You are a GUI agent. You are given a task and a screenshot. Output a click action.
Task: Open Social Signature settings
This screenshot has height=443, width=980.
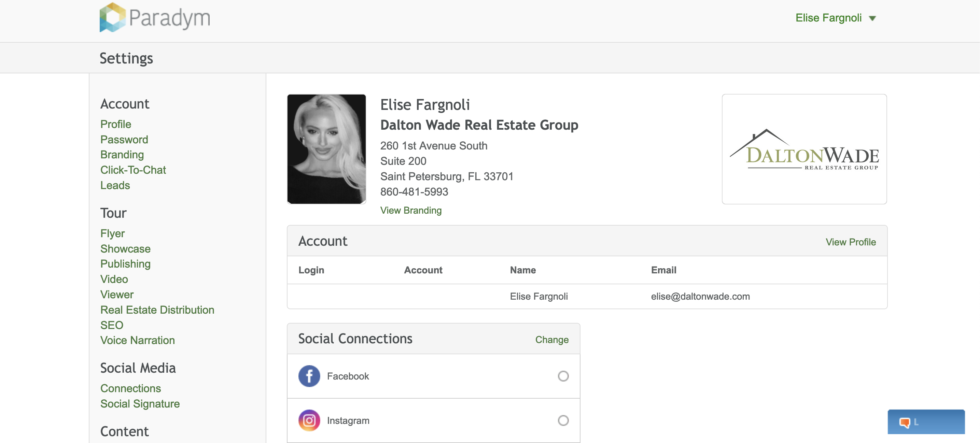pos(140,404)
